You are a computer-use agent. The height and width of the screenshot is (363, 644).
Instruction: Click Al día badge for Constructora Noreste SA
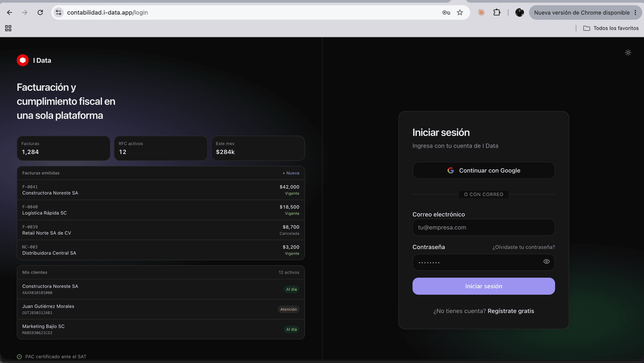coord(291,289)
